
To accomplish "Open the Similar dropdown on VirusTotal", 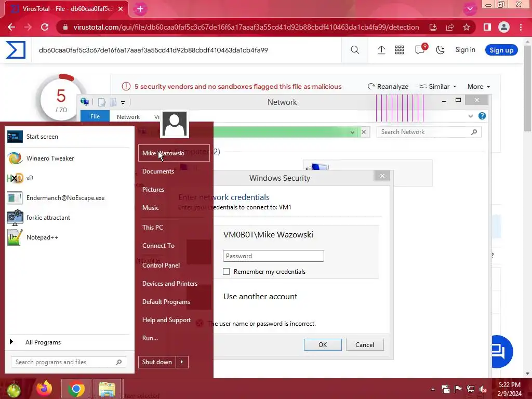I will [x=437, y=87].
